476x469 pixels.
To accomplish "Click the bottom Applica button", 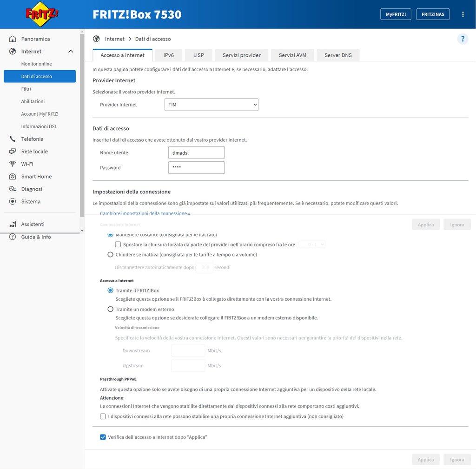I will pyautogui.click(x=426, y=460).
